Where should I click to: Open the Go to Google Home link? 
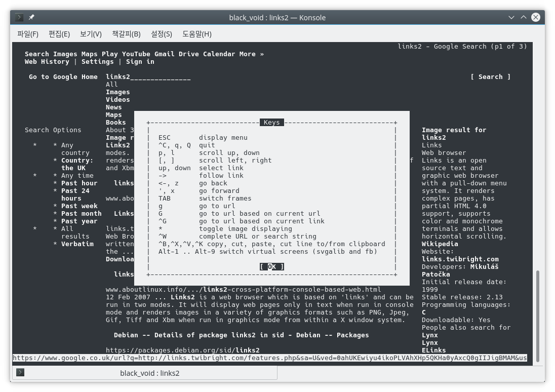[x=63, y=77]
